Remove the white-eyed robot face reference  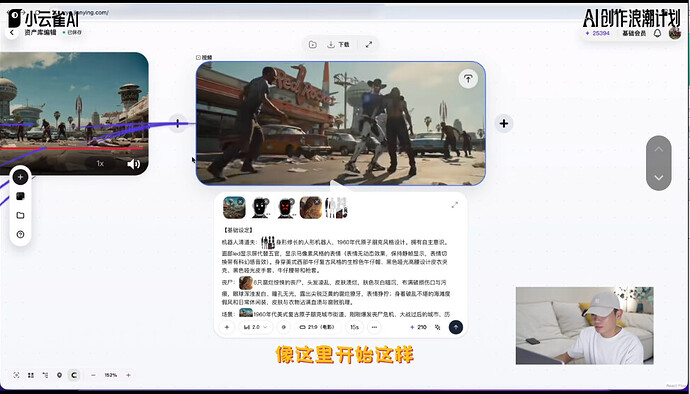pyautogui.click(x=266, y=201)
